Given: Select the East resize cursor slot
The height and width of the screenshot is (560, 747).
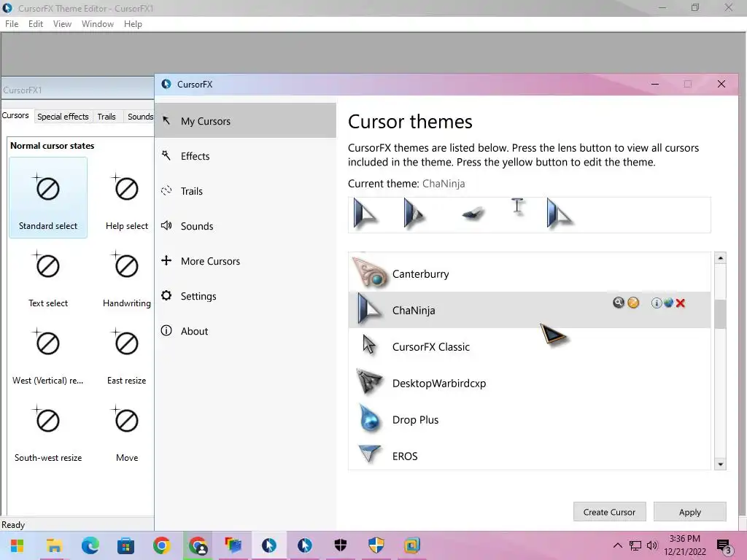Looking at the screenshot, I should (x=127, y=354).
